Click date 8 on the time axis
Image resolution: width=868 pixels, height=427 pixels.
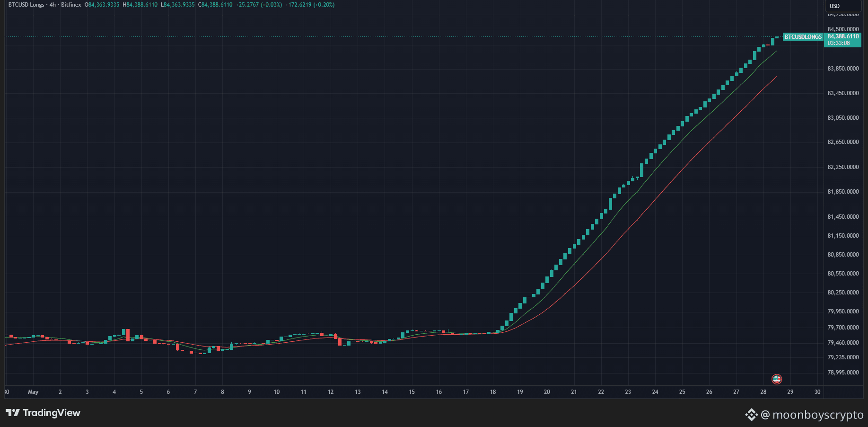pos(222,392)
